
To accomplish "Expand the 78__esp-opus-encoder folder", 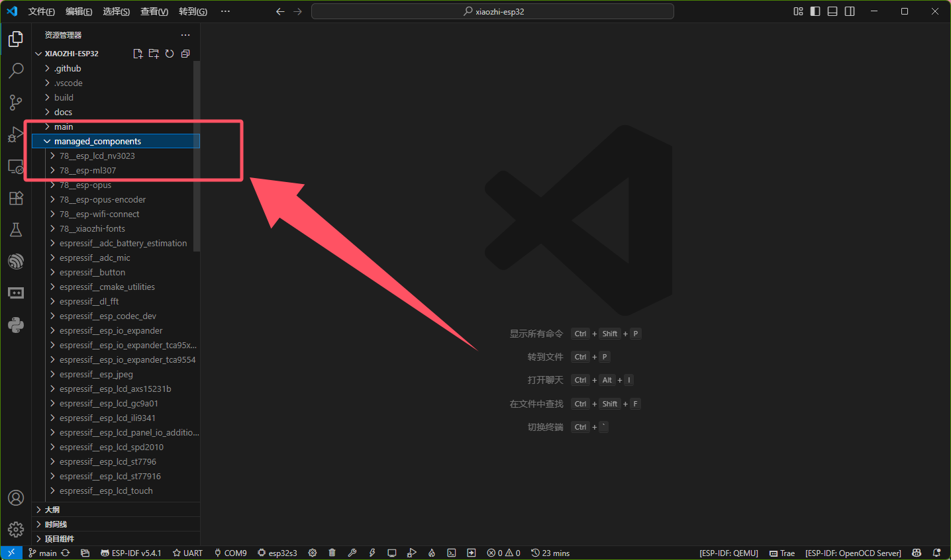I will pos(102,199).
